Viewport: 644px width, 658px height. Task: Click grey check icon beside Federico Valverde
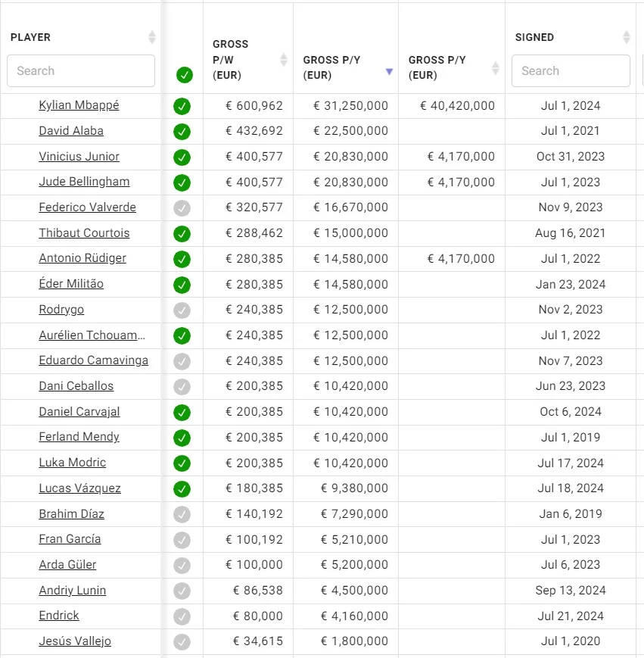pyautogui.click(x=182, y=208)
